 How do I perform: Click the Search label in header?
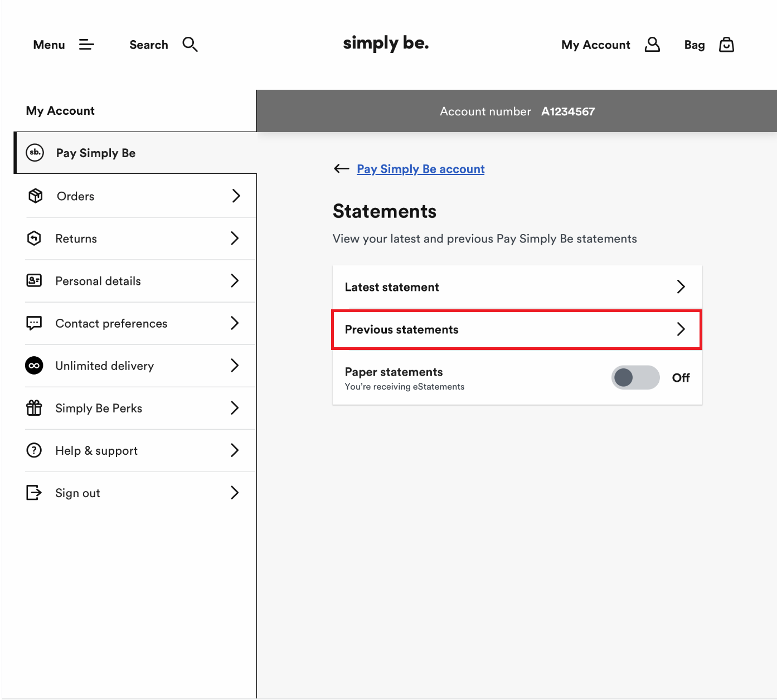point(149,45)
